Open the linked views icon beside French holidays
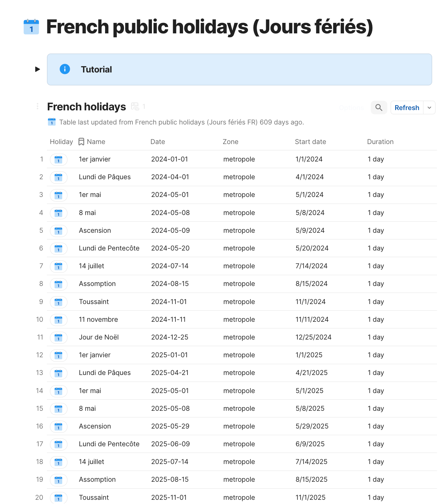The width and height of the screenshot is (443, 504). click(x=135, y=106)
